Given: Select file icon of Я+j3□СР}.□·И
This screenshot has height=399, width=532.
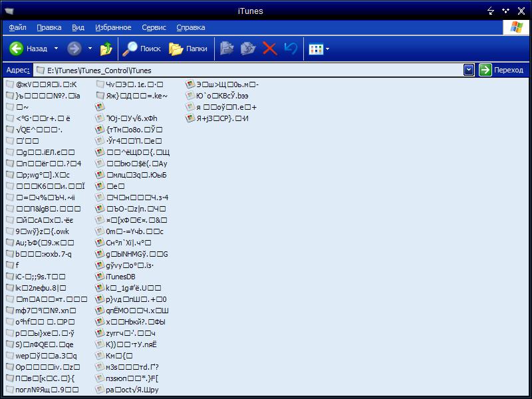Looking at the screenshot, I should tap(190, 118).
